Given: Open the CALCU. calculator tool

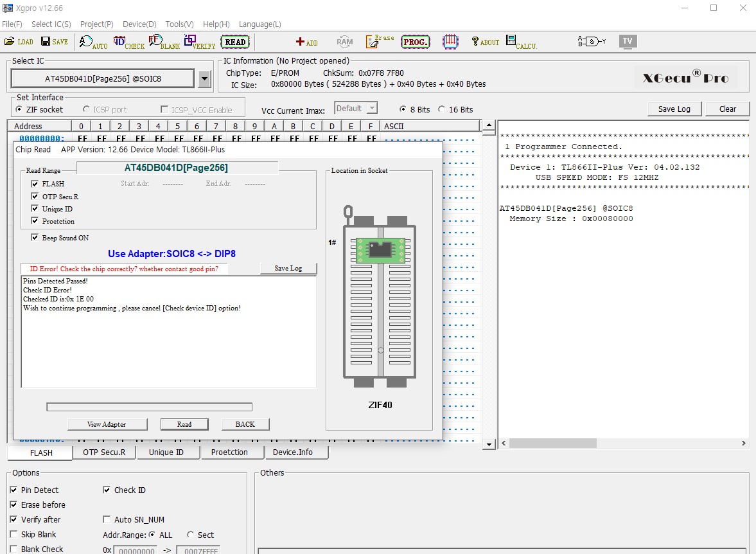Looking at the screenshot, I should coord(521,42).
